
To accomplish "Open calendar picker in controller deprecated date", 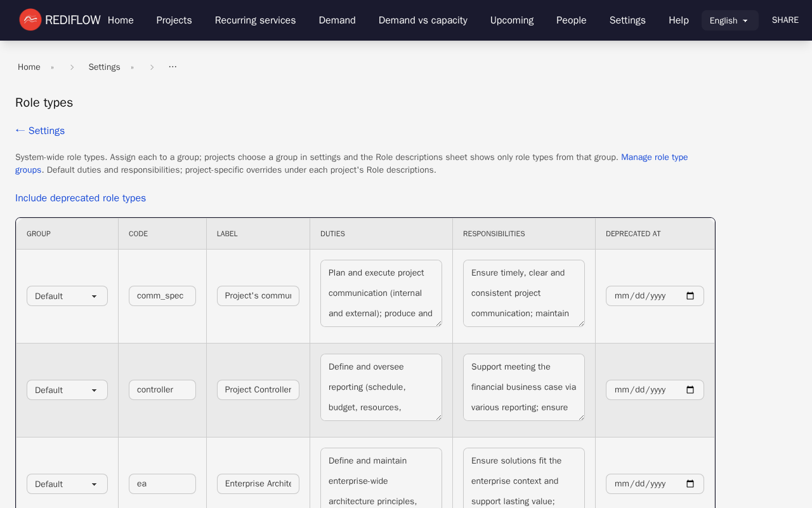I will point(690,390).
